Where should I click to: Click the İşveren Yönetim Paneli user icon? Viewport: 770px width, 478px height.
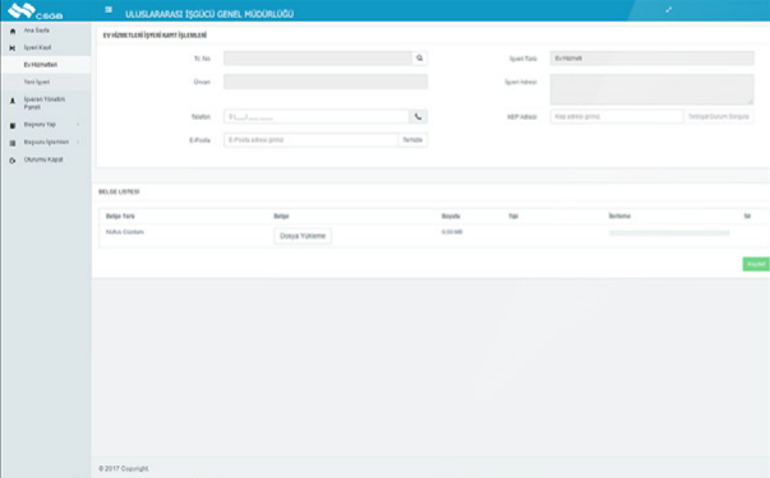coord(12,101)
